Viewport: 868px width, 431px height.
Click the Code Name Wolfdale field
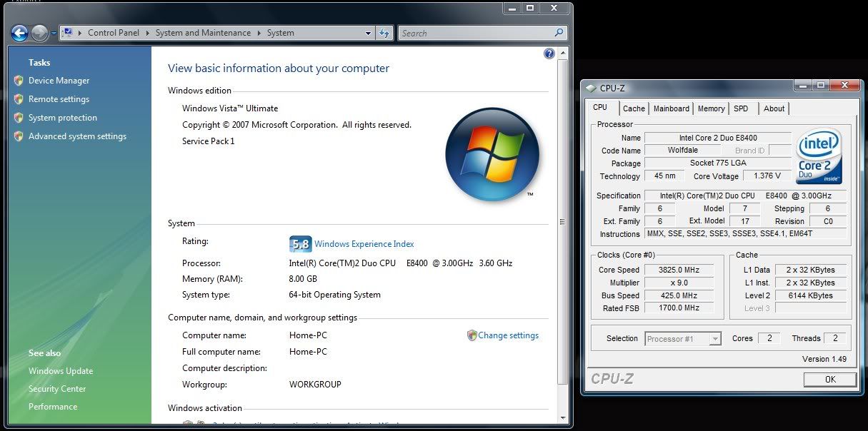pyautogui.click(x=682, y=151)
